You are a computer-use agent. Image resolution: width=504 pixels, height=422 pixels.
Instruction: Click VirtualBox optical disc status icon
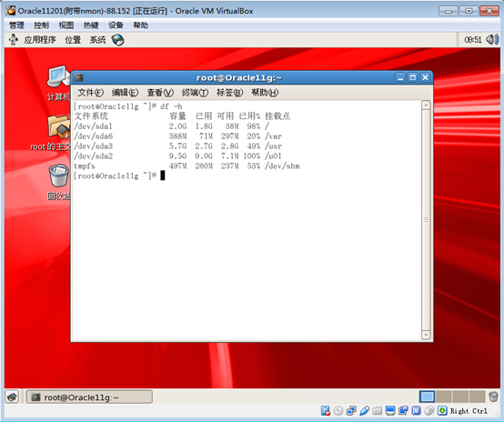click(338, 411)
